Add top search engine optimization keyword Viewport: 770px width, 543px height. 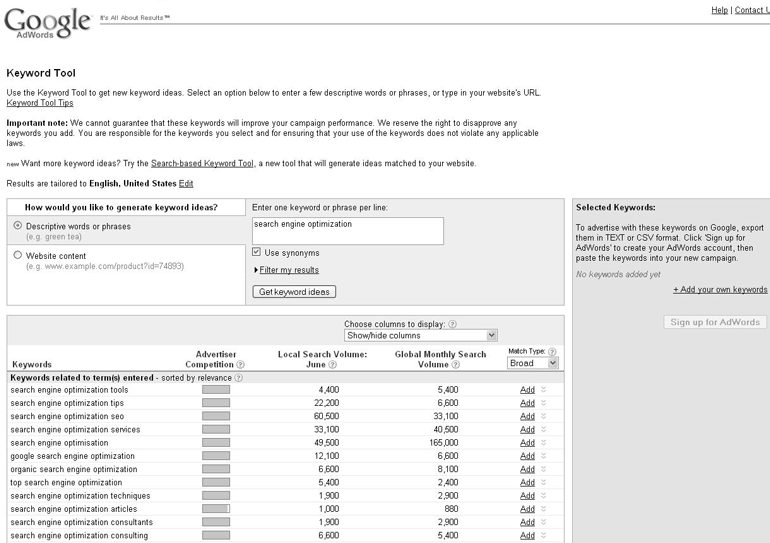tap(527, 483)
